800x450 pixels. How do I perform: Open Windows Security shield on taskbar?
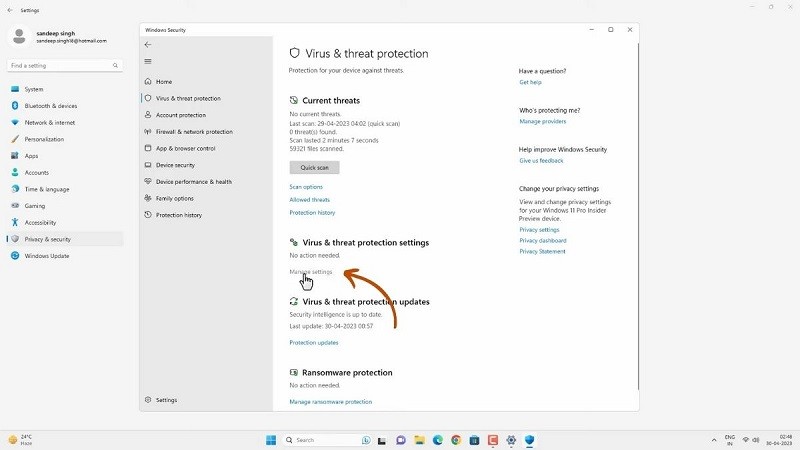[x=530, y=440]
